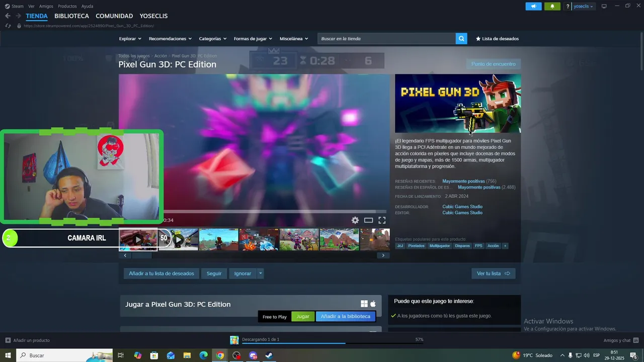Click the plus button to add a tag
The image size is (644, 362).
(505, 246)
